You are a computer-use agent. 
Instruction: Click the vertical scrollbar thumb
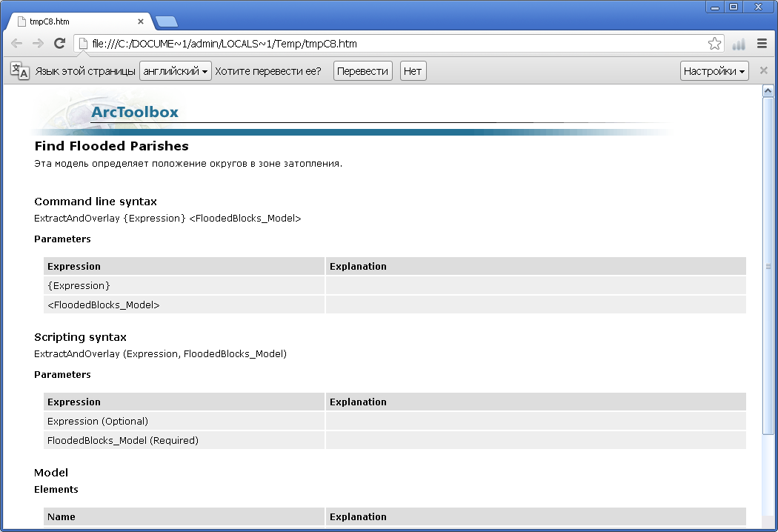pyautogui.click(x=768, y=266)
